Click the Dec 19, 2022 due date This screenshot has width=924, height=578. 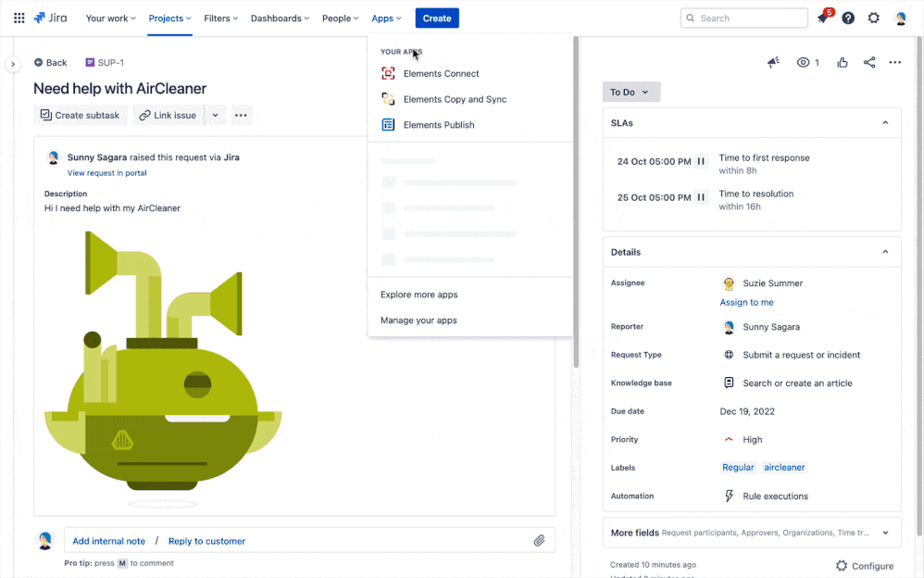(x=746, y=411)
